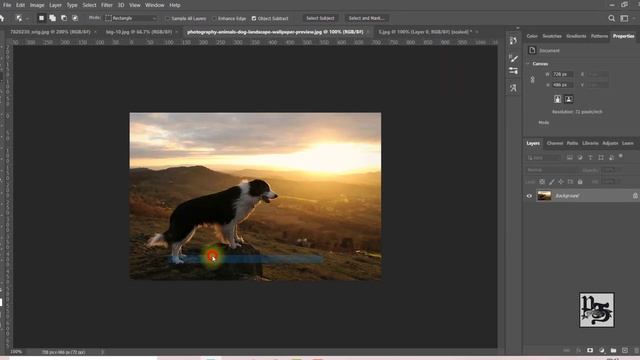Image resolution: width=640 pixels, height=360 pixels.
Task: Open the Brush Settings panel icon
Action: pos(513,59)
